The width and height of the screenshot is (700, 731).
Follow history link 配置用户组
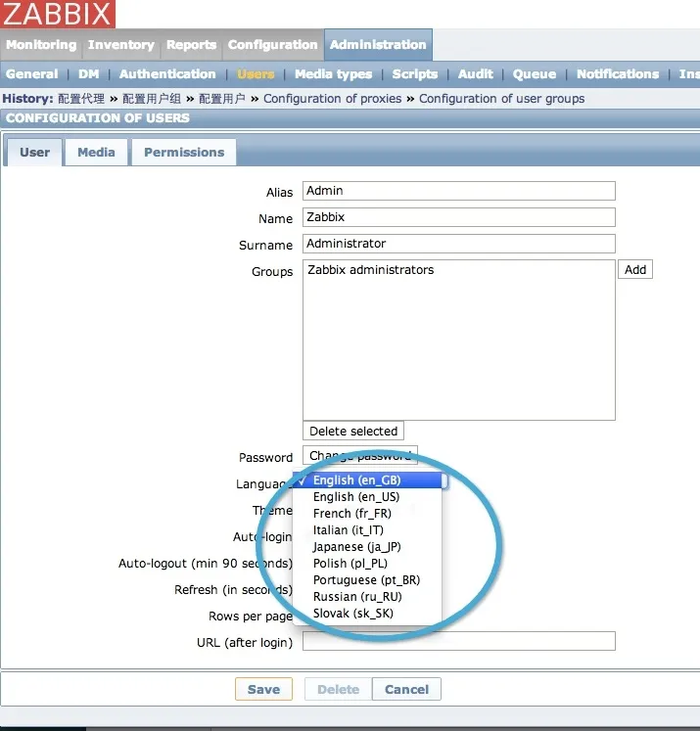coord(152,99)
